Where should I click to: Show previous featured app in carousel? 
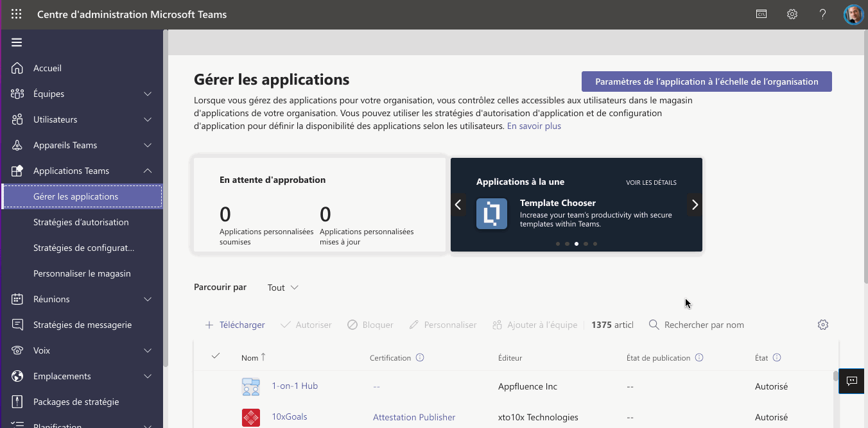(458, 205)
